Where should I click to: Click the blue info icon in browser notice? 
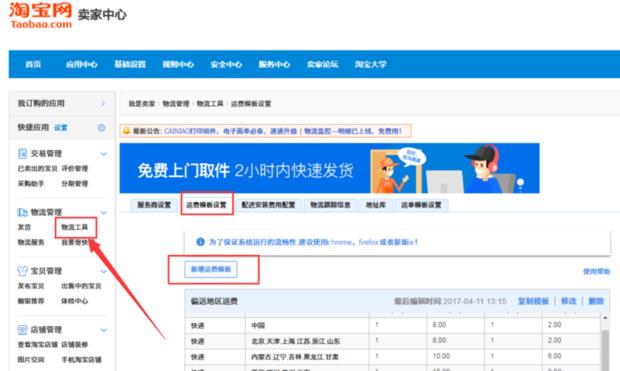click(x=200, y=242)
